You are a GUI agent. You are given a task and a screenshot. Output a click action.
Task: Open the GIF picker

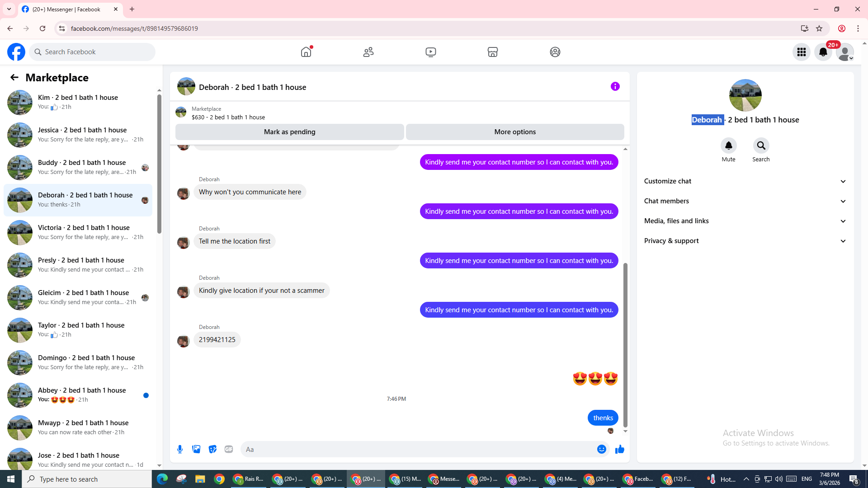pos(229,449)
